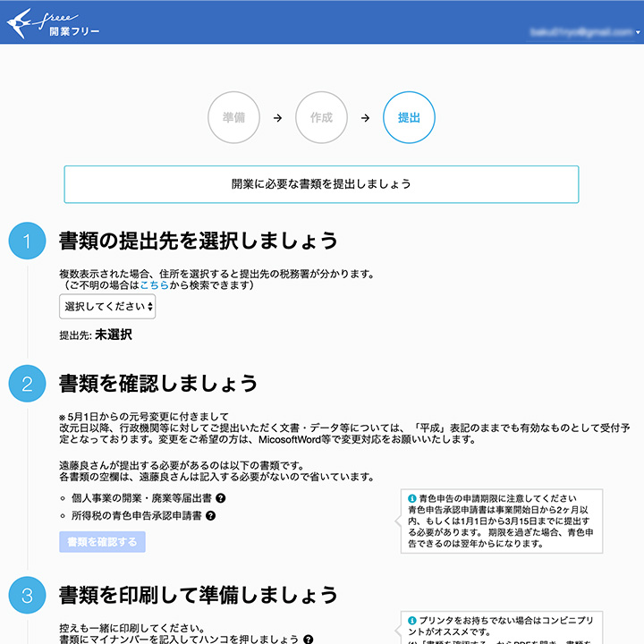Click heading 書類の提出先を選択しましょう
Screen dimensions: 644x644
[198, 241]
